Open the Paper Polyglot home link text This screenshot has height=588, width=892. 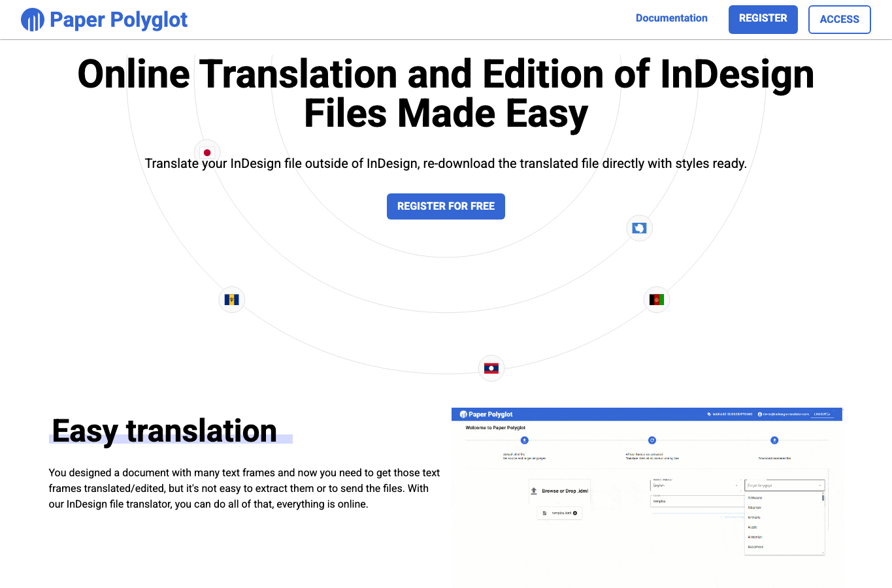pyautogui.click(x=118, y=20)
